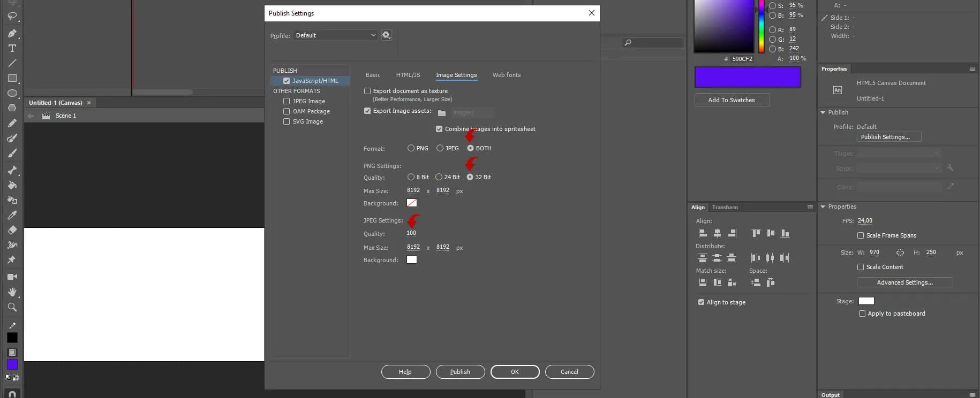Image resolution: width=980 pixels, height=398 pixels.
Task: Switch to the Basic tab
Action: (373, 75)
